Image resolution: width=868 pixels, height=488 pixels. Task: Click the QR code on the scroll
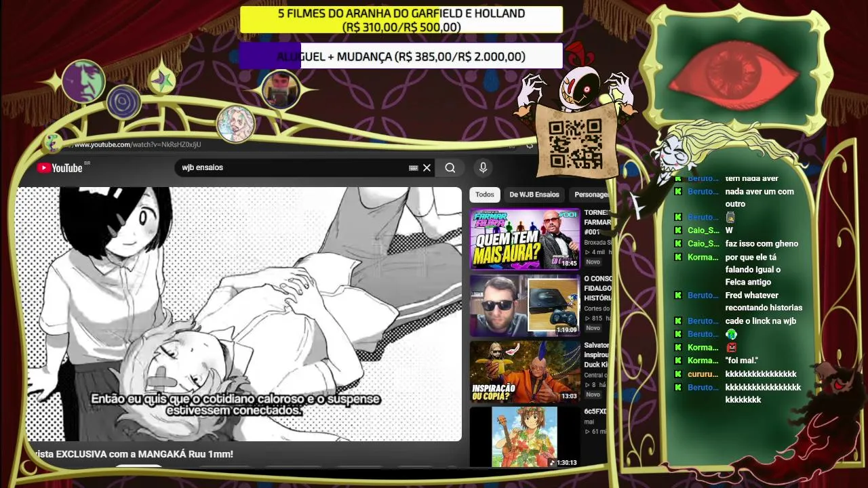coord(575,144)
